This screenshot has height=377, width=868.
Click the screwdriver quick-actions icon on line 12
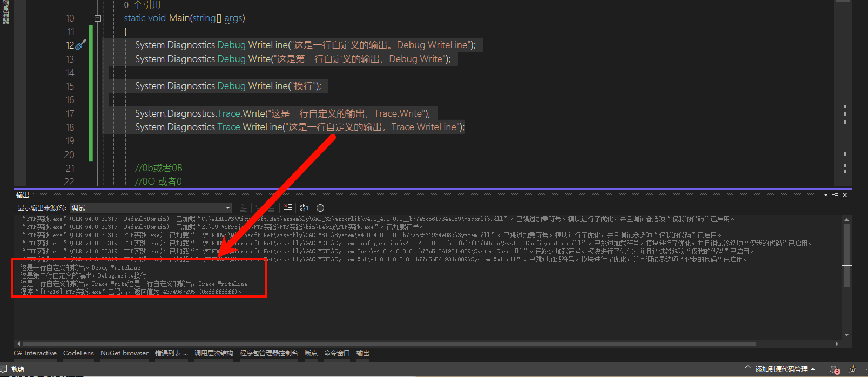tap(80, 45)
